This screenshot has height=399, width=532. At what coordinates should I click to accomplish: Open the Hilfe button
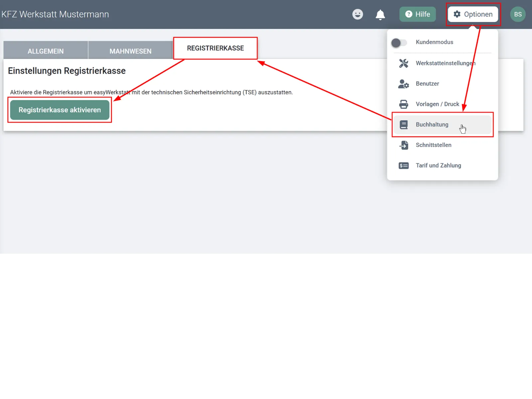coord(418,14)
